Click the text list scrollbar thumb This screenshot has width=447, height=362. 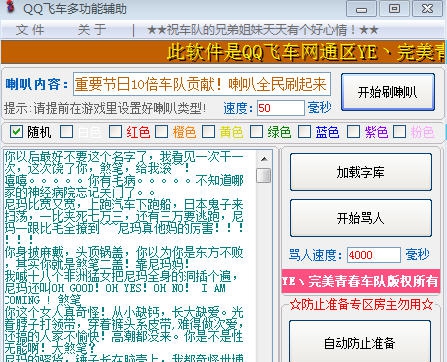point(264,175)
